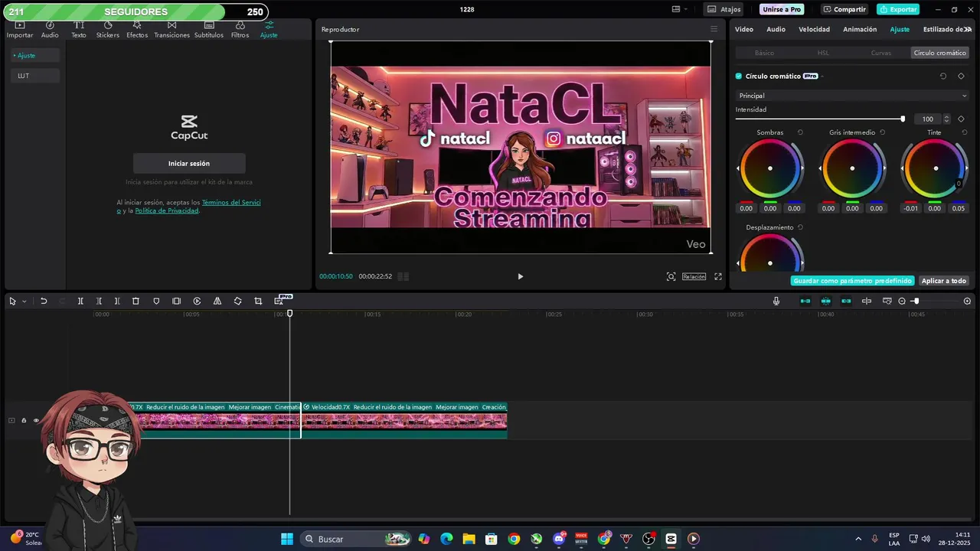Click Guardar como parámetro predefinido
The width and height of the screenshot is (980, 551).
pos(852,281)
